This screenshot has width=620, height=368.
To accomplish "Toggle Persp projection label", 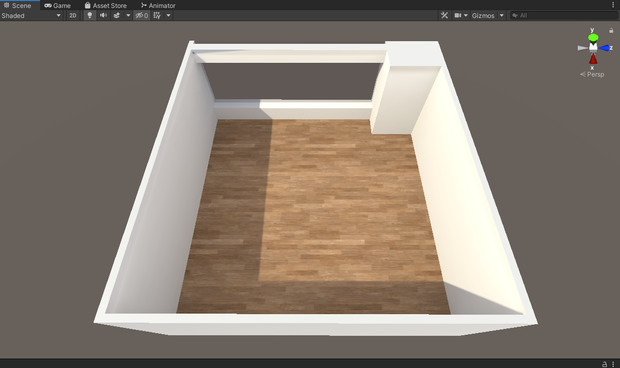I will point(592,74).
